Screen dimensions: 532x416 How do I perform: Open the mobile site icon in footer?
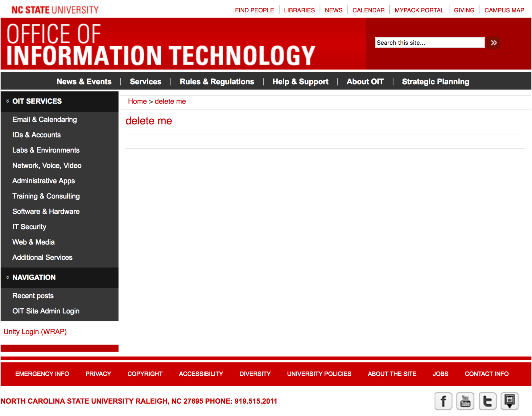[509, 401]
